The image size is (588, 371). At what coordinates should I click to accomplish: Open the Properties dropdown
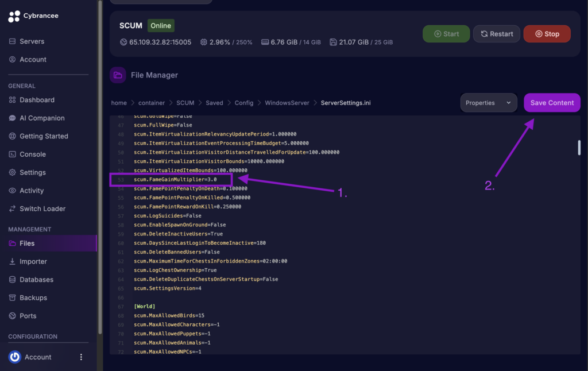click(x=488, y=102)
